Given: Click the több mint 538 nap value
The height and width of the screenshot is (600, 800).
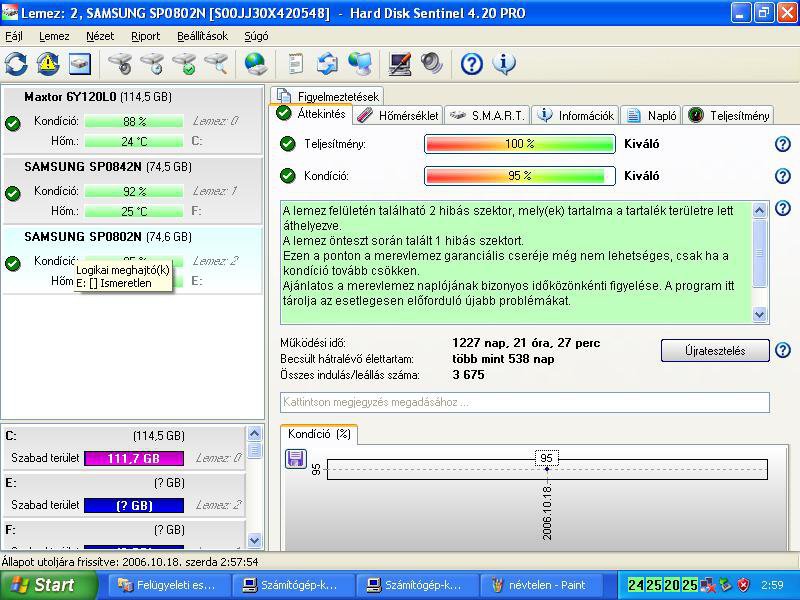Looking at the screenshot, I should [503, 359].
